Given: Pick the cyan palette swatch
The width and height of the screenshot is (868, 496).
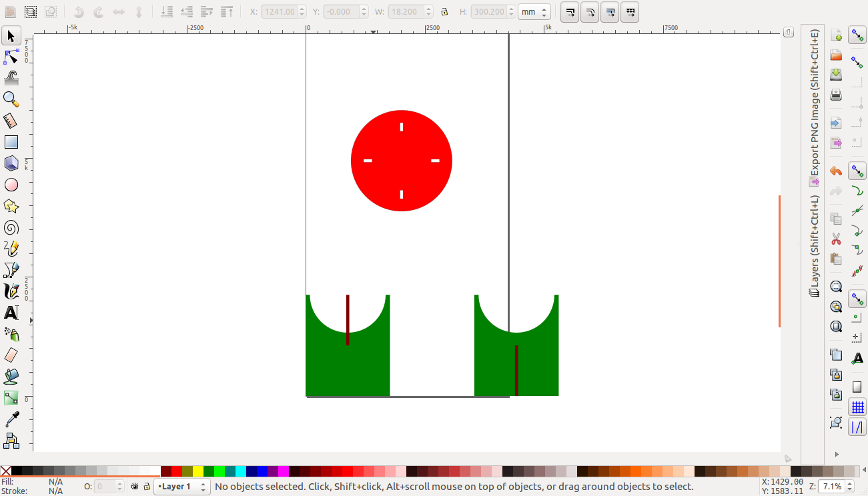Looking at the screenshot, I should pyautogui.click(x=241, y=471).
